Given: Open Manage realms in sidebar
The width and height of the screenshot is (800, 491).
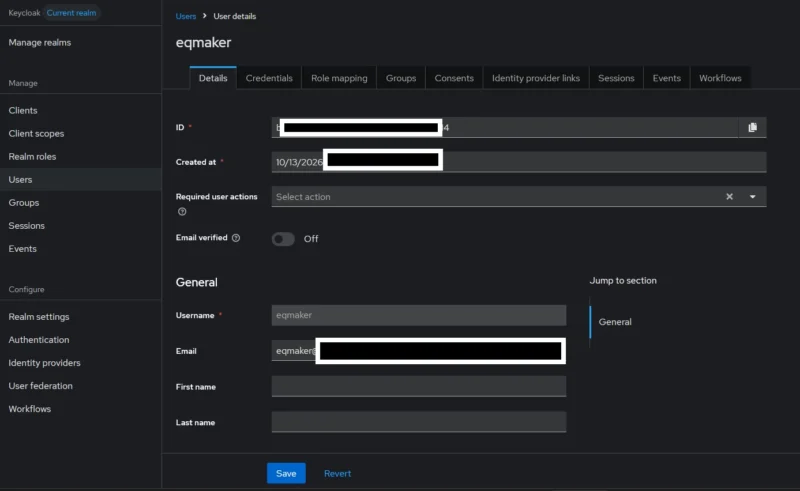Looking at the screenshot, I should click(40, 42).
